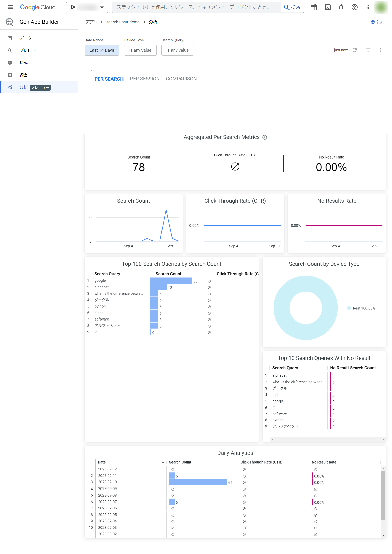Open dashboard actions three-dot menu
392x554 pixels.
click(x=380, y=50)
